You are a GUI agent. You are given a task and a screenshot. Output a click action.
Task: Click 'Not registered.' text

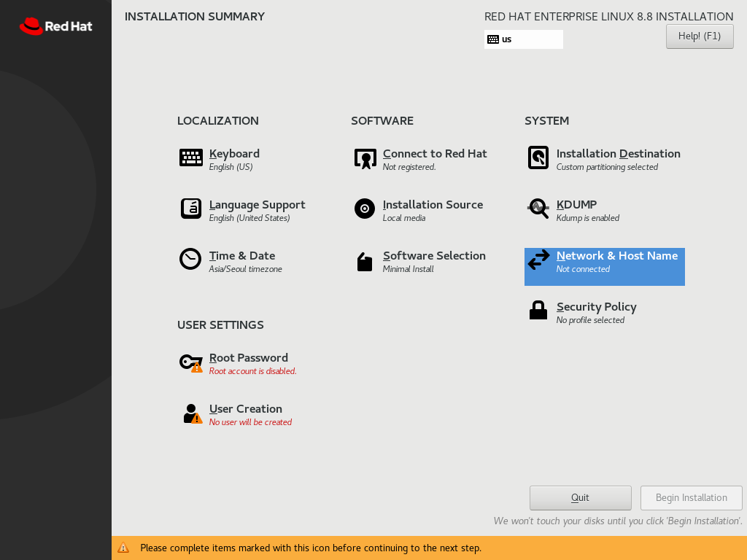(409, 167)
